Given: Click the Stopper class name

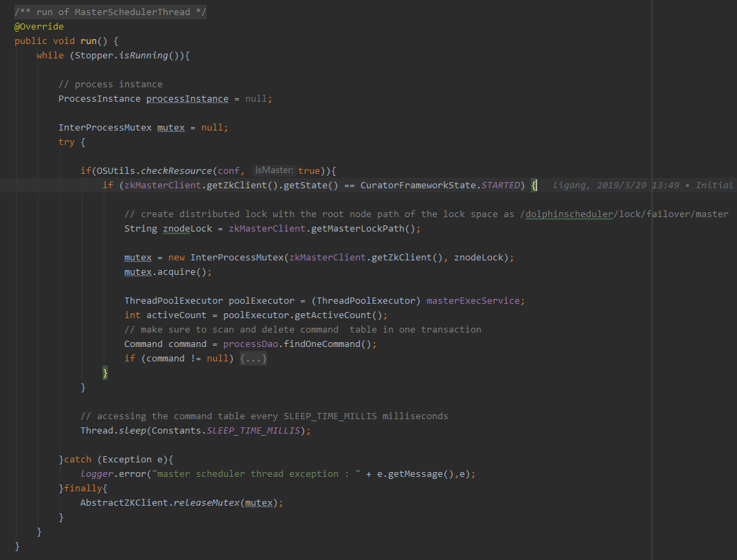Looking at the screenshot, I should 94,56.
